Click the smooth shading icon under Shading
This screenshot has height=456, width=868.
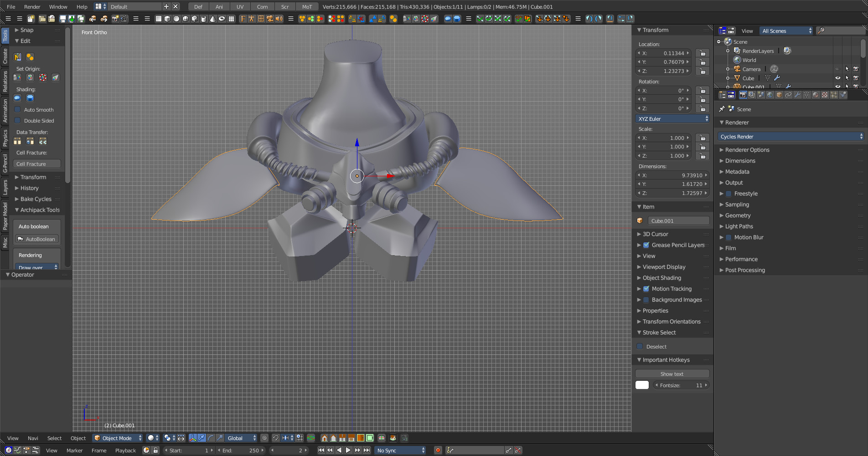(x=17, y=98)
